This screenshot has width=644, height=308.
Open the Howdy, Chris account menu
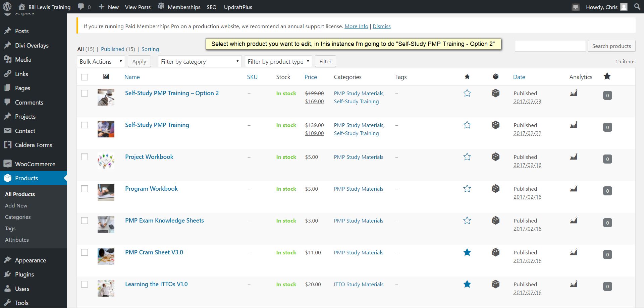point(606,7)
